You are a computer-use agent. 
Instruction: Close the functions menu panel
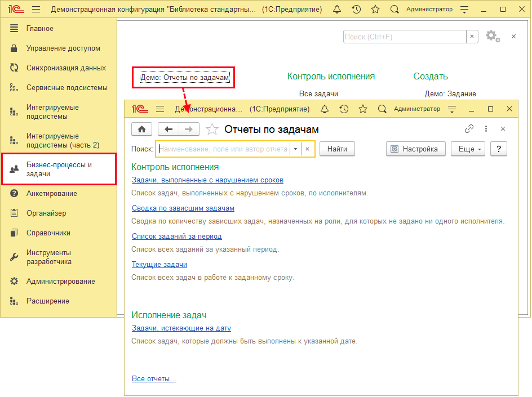pos(513,36)
